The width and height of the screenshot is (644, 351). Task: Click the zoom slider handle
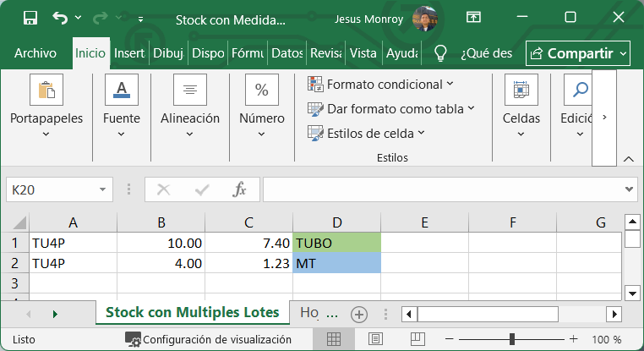[512, 339]
